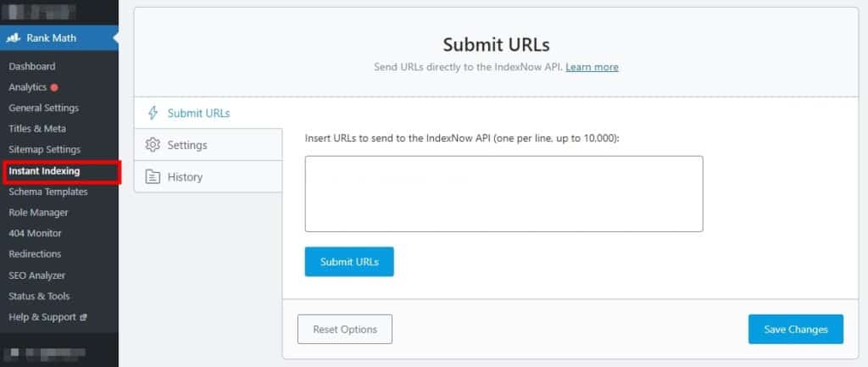This screenshot has height=367, width=868.
Task: Navigate to the 404 Monitor page
Action: (x=35, y=234)
